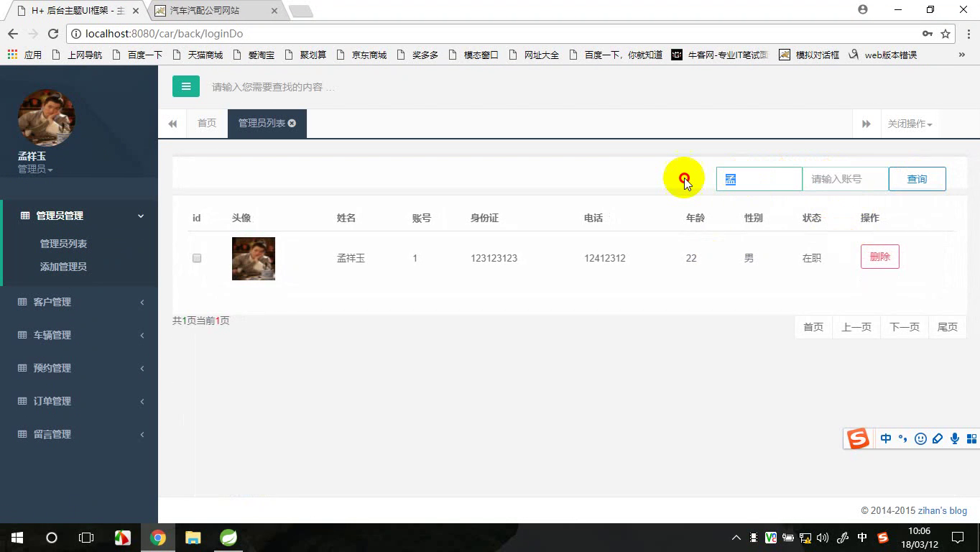This screenshot has width=980, height=552.
Task: Open 管理员列表 in the sidebar submenu
Action: coord(63,244)
